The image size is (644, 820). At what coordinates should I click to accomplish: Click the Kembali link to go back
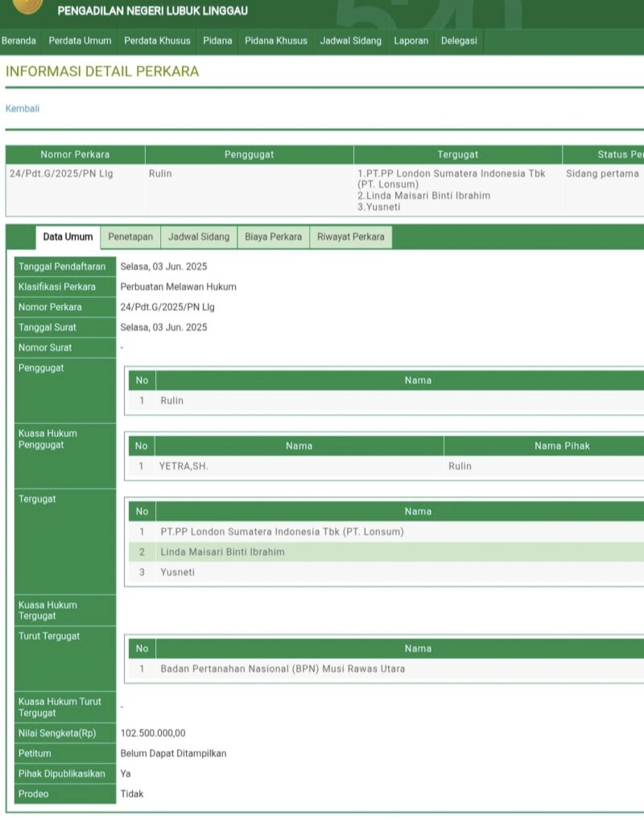coord(23,109)
